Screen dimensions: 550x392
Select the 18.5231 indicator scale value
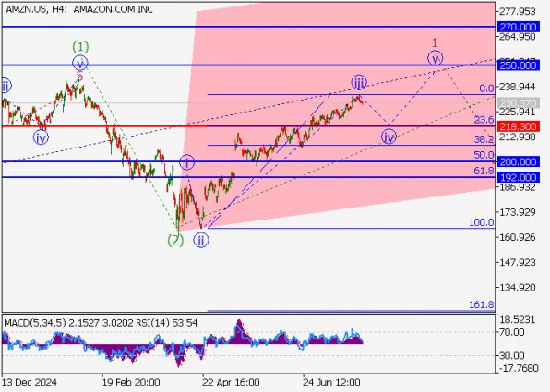(518, 320)
